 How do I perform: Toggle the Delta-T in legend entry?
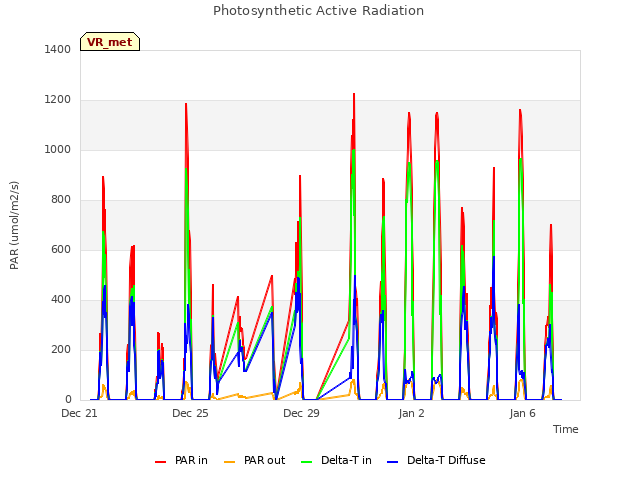click(x=336, y=460)
